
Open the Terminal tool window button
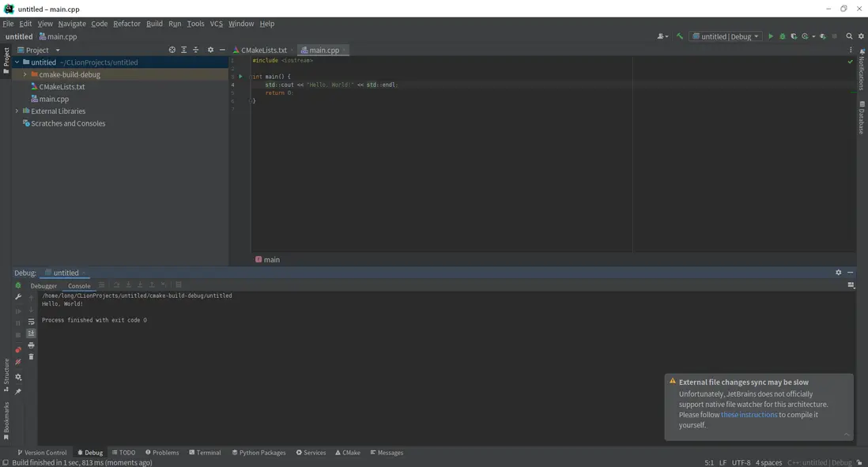pyautogui.click(x=205, y=453)
